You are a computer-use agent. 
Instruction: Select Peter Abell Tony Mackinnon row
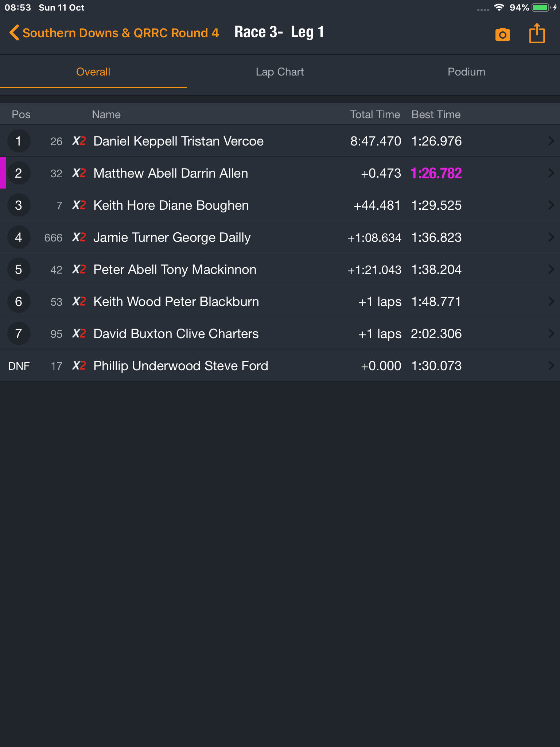coord(280,269)
